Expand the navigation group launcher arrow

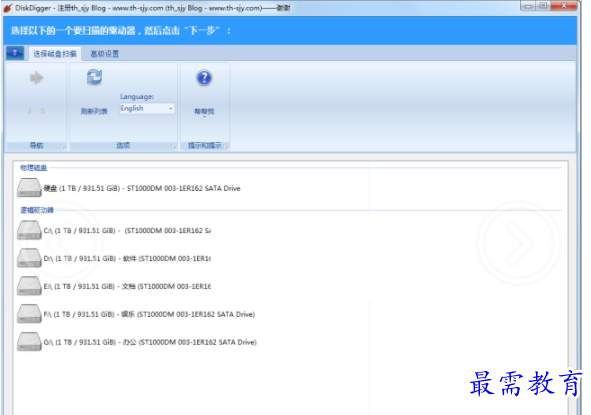click(63, 146)
